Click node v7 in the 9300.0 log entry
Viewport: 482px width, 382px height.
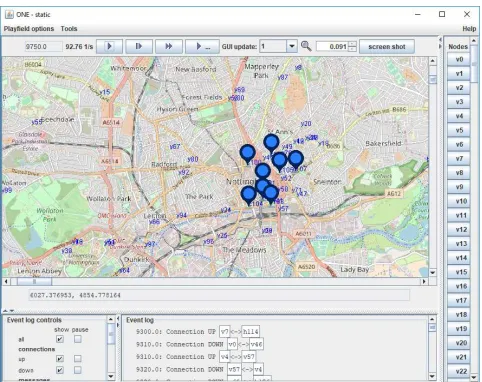click(x=224, y=331)
